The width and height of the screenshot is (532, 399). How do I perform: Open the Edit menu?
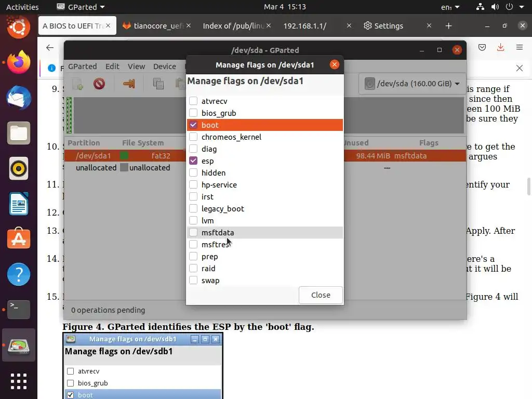click(112, 66)
